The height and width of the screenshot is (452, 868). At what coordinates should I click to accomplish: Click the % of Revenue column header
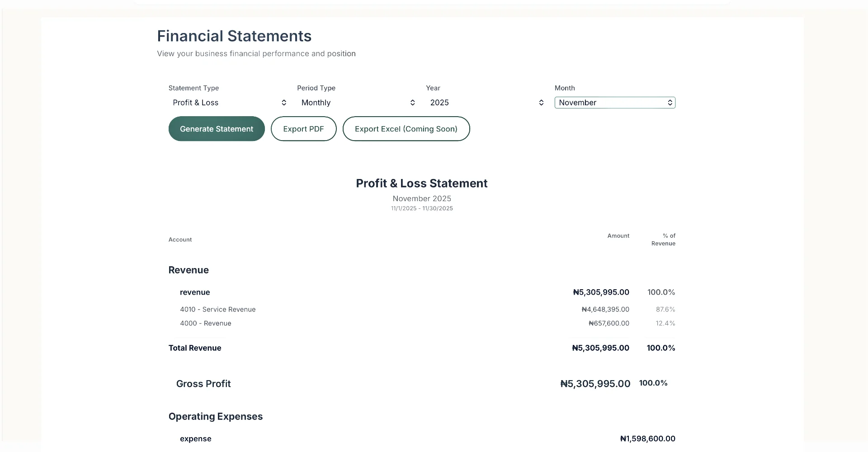663,240
